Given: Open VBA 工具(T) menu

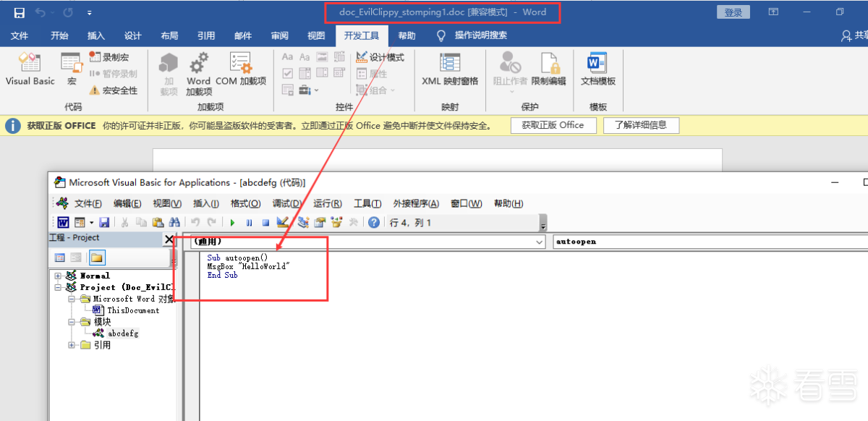Looking at the screenshot, I should click(x=367, y=203).
